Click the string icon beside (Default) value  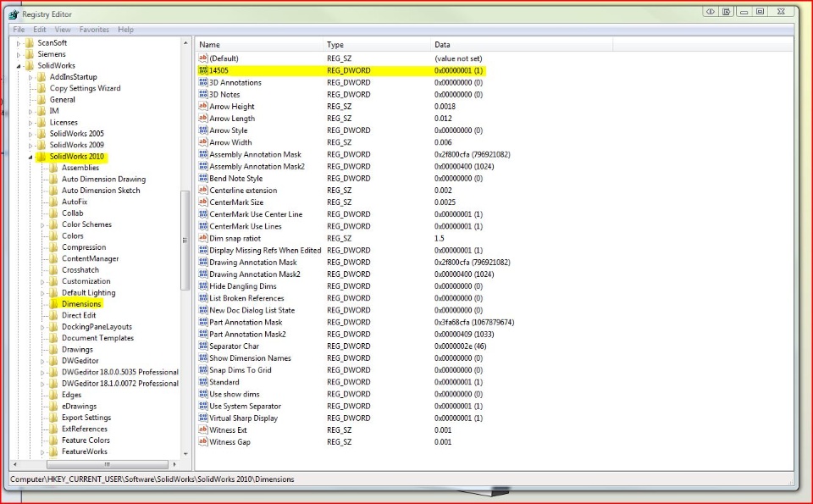tap(203, 58)
